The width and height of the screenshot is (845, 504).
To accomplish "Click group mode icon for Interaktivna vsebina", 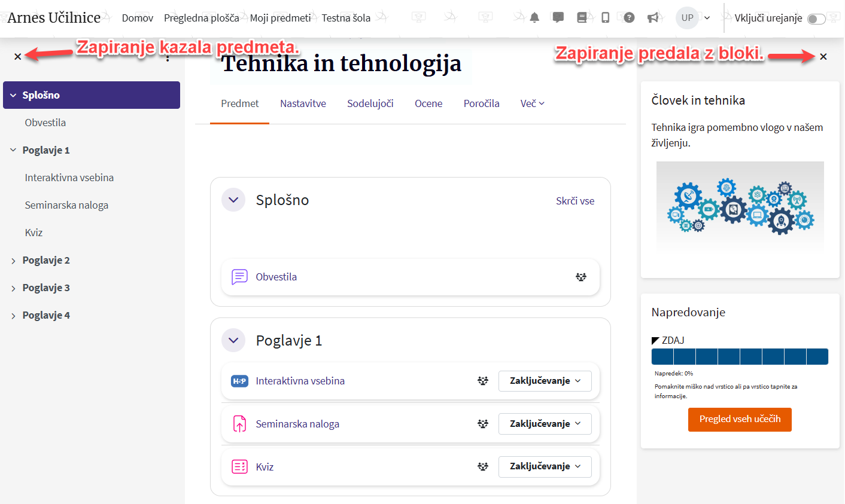I will pyautogui.click(x=483, y=381).
